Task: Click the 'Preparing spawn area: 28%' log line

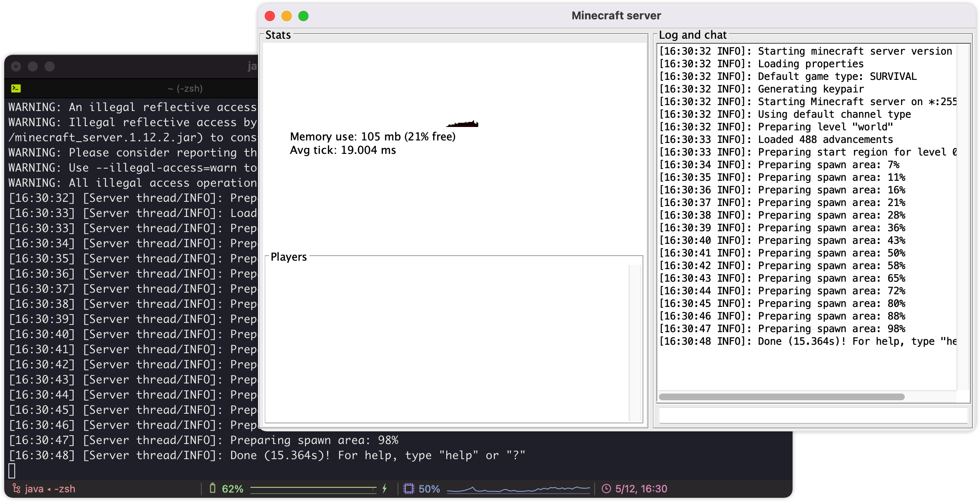Action: (782, 215)
